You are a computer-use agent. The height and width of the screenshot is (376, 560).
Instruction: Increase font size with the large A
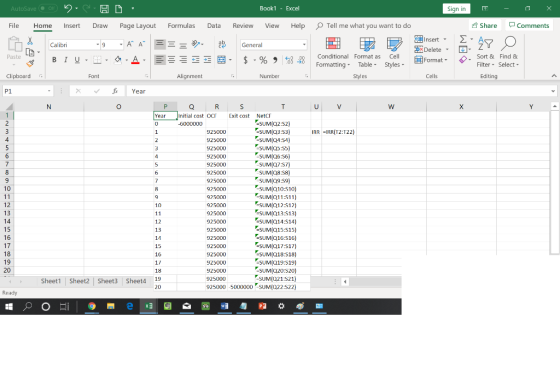coord(130,44)
